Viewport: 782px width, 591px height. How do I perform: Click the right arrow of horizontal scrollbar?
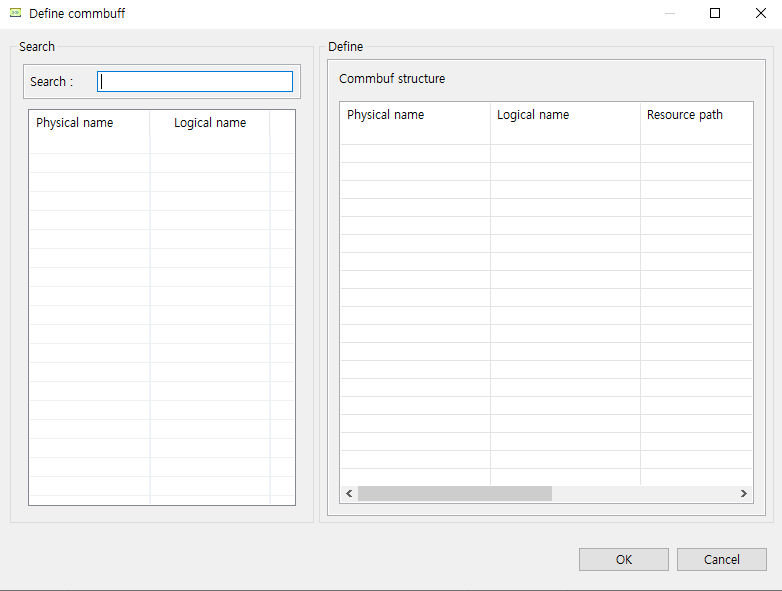pyautogui.click(x=744, y=493)
